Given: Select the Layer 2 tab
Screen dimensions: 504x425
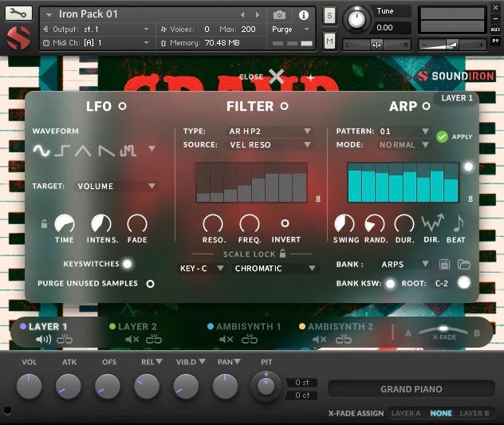Looking at the screenshot, I should 133,327.
